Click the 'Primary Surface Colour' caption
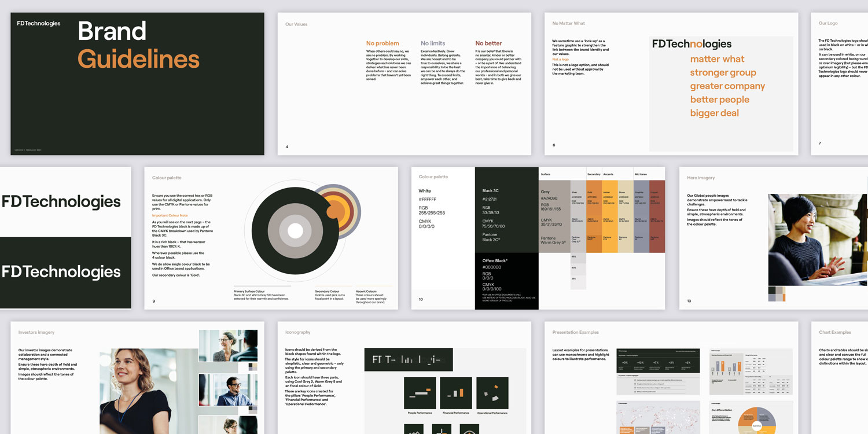The width and height of the screenshot is (868, 434). click(x=249, y=291)
